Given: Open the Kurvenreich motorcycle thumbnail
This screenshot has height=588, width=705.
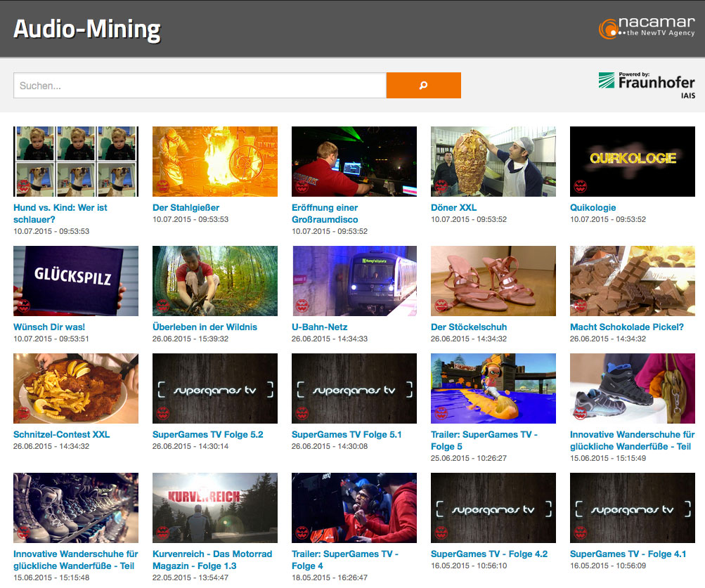Looking at the screenshot, I should pyautogui.click(x=215, y=508).
